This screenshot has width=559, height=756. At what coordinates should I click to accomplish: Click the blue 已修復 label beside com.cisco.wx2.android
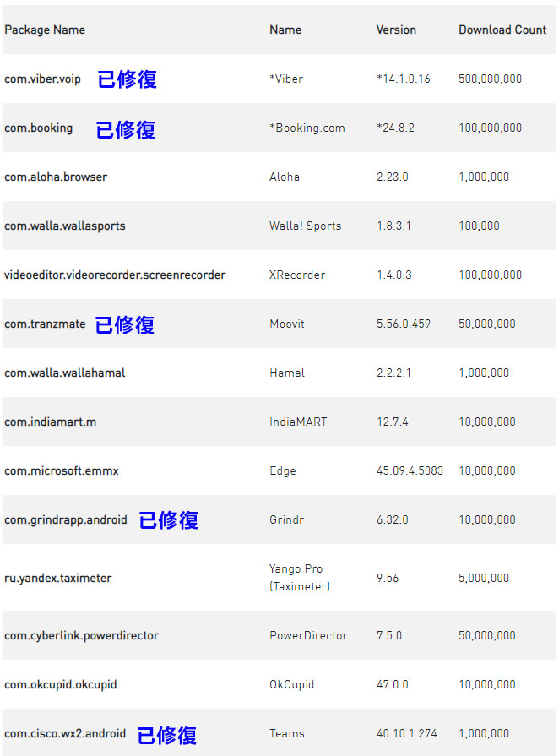coord(167,734)
